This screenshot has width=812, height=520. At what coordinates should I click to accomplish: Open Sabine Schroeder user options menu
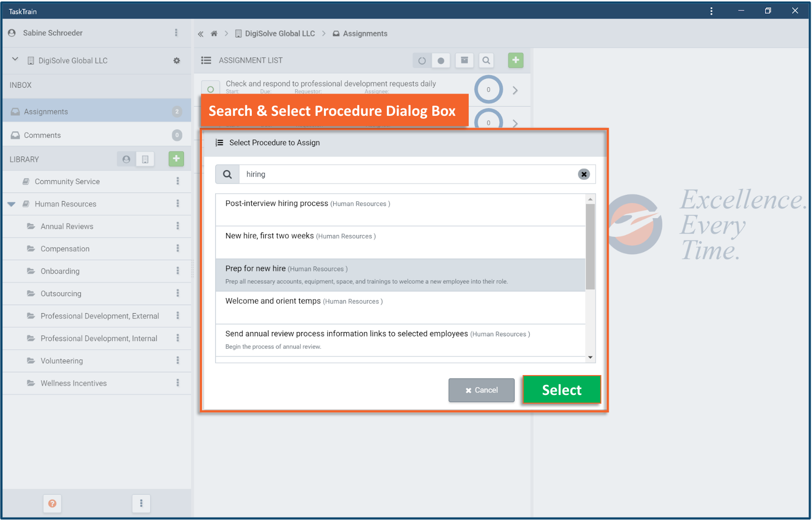[x=176, y=32]
